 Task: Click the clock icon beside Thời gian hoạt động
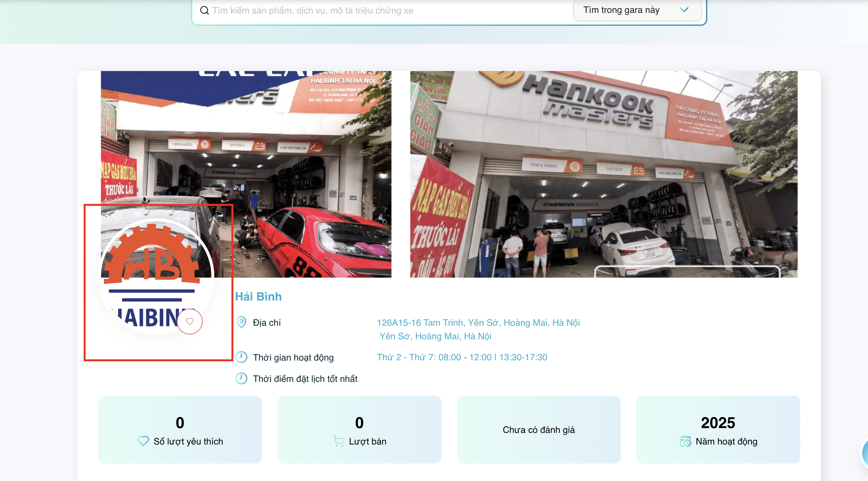pos(241,357)
